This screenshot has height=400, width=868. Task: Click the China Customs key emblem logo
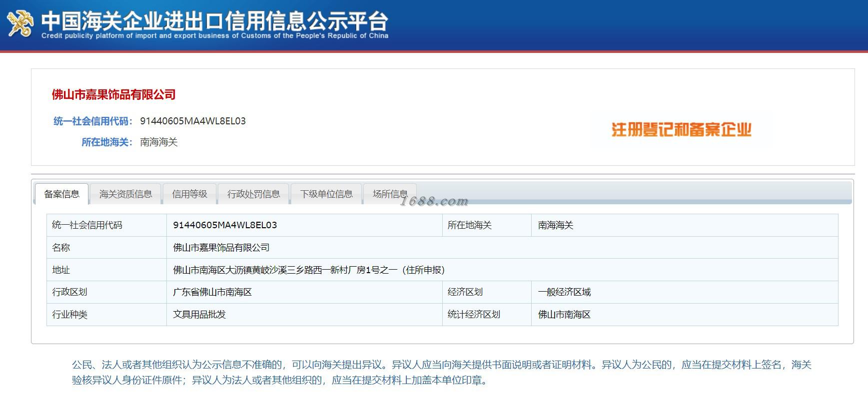[20, 23]
